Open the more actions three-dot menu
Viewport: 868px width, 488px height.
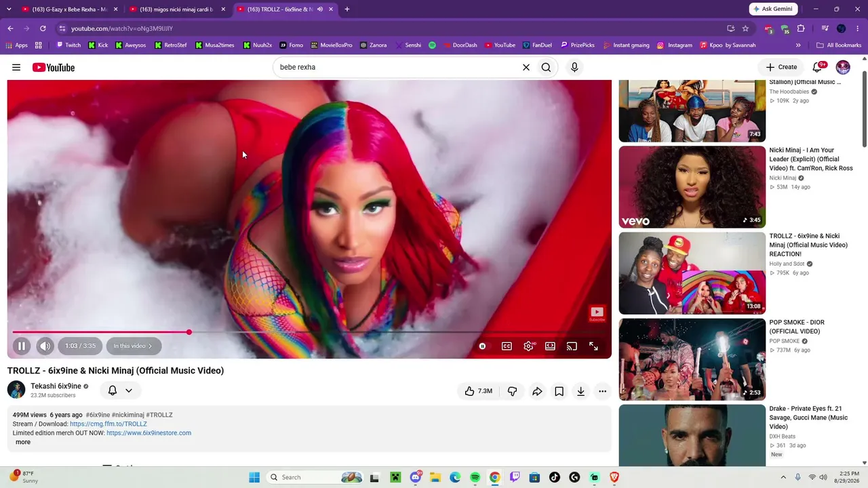pyautogui.click(x=602, y=391)
